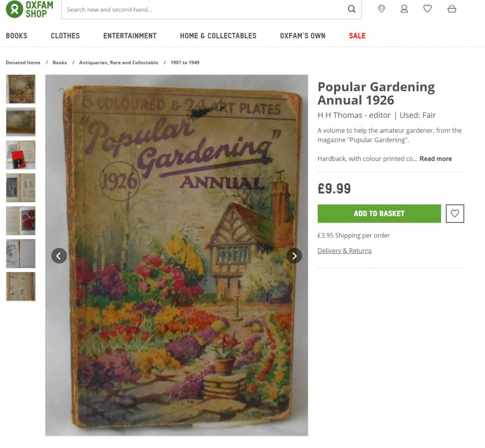Toggle wishlist heart beside Add to Basket
The height and width of the screenshot is (448, 485).
click(455, 213)
